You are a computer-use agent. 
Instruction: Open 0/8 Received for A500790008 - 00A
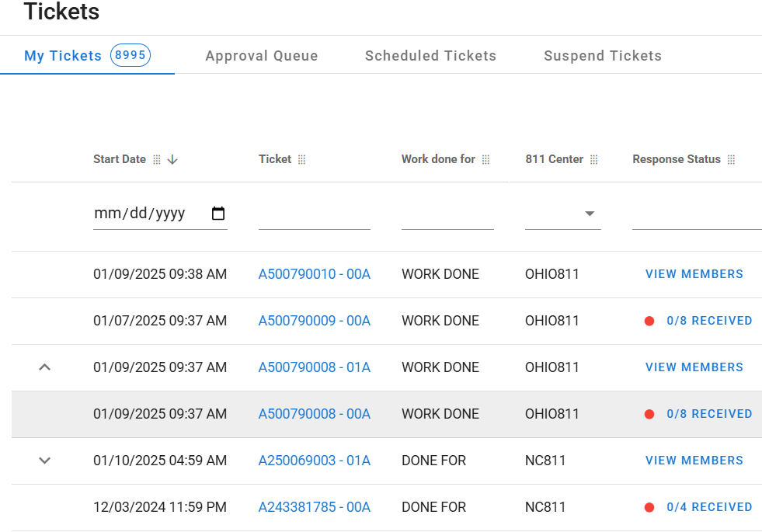pyautogui.click(x=709, y=415)
